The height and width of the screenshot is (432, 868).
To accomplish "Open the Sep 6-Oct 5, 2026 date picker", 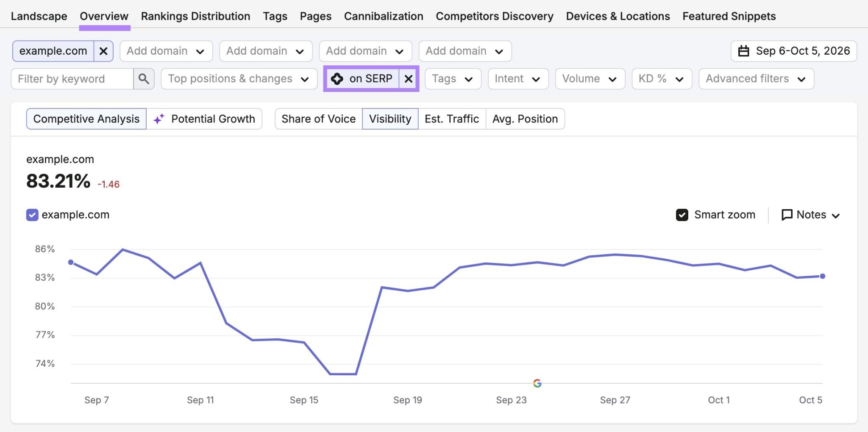I will [794, 51].
